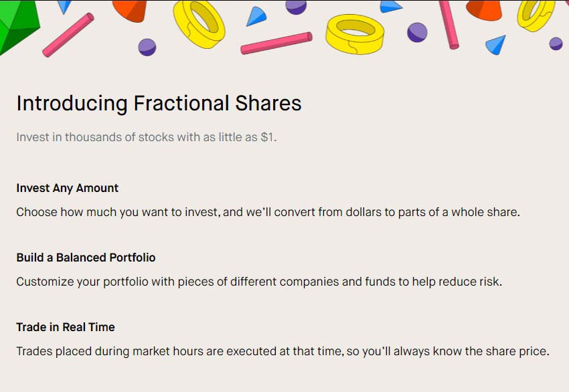The width and height of the screenshot is (569, 392).
Task: Click the 'Customize your portfolio' description
Action: pyautogui.click(x=259, y=282)
